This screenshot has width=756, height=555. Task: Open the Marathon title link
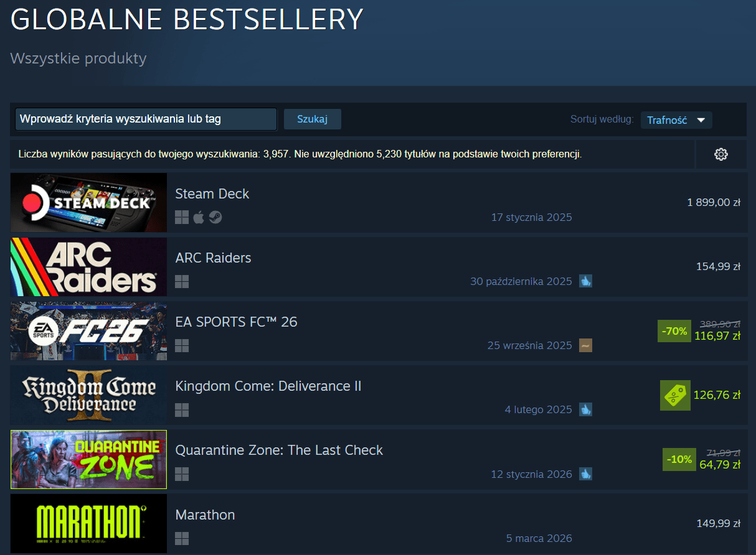pyautogui.click(x=205, y=515)
